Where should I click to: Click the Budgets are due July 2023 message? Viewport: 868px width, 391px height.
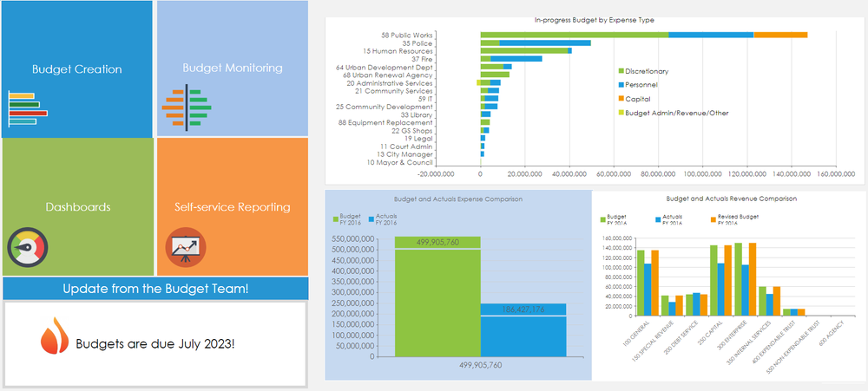click(x=155, y=344)
